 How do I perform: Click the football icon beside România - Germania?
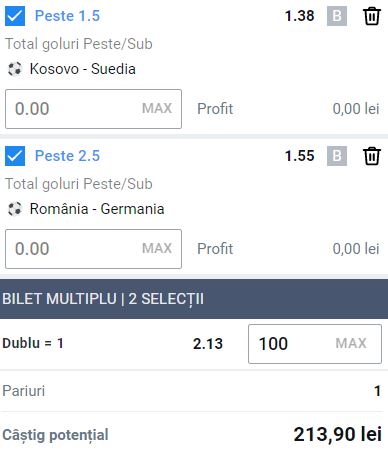point(15,209)
